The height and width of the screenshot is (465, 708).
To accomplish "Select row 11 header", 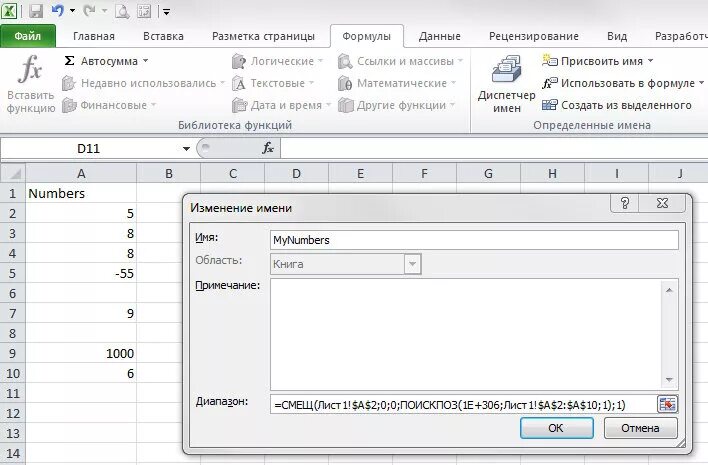I will coord(13,394).
